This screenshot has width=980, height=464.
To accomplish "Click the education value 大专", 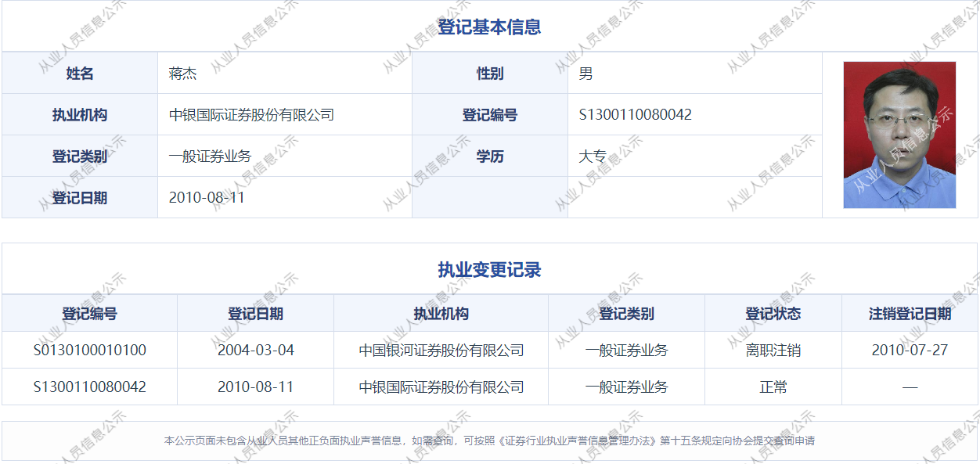I will (593, 156).
